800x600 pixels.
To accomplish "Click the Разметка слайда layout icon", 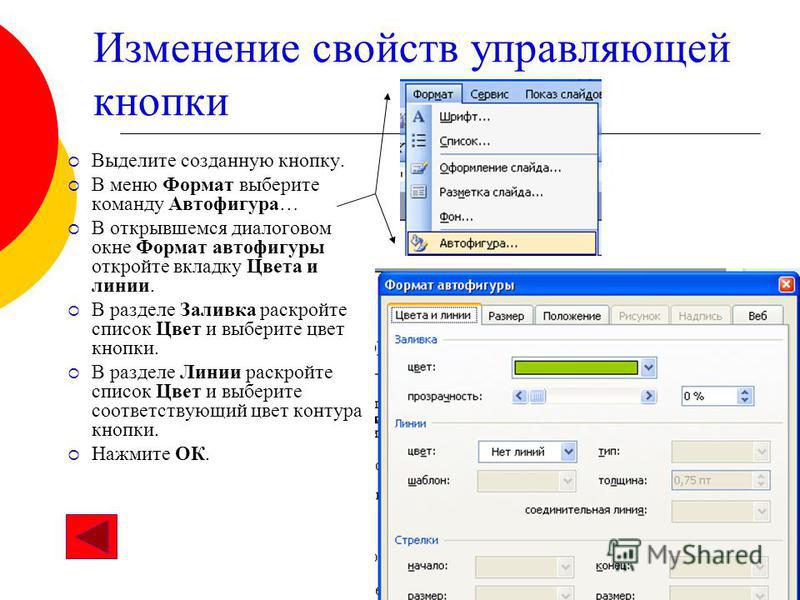I will click(x=418, y=192).
